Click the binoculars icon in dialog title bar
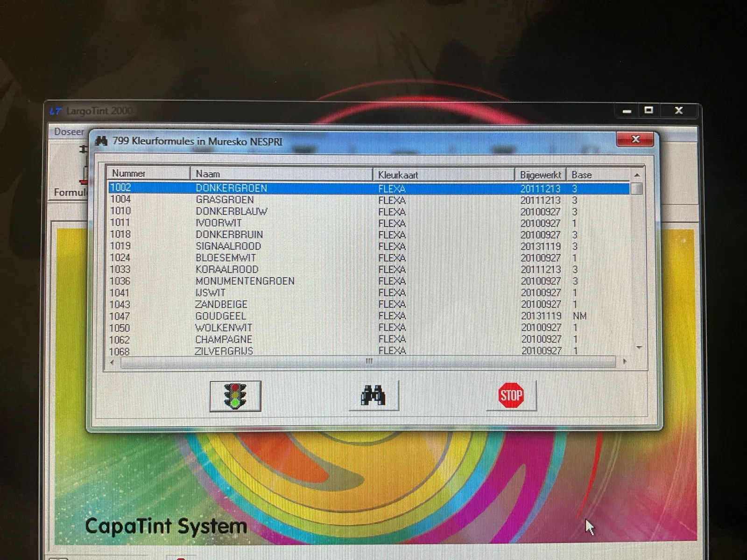Image resolution: width=747 pixels, height=560 pixels. click(x=101, y=141)
